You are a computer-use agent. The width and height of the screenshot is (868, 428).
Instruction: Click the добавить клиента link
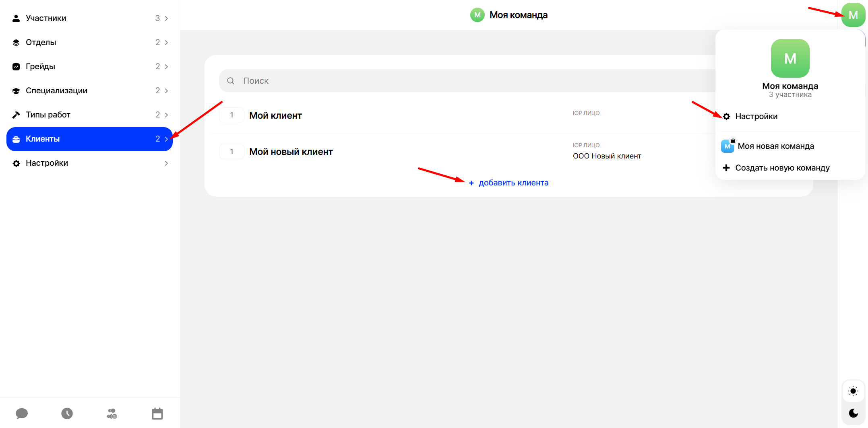point(513,183)
